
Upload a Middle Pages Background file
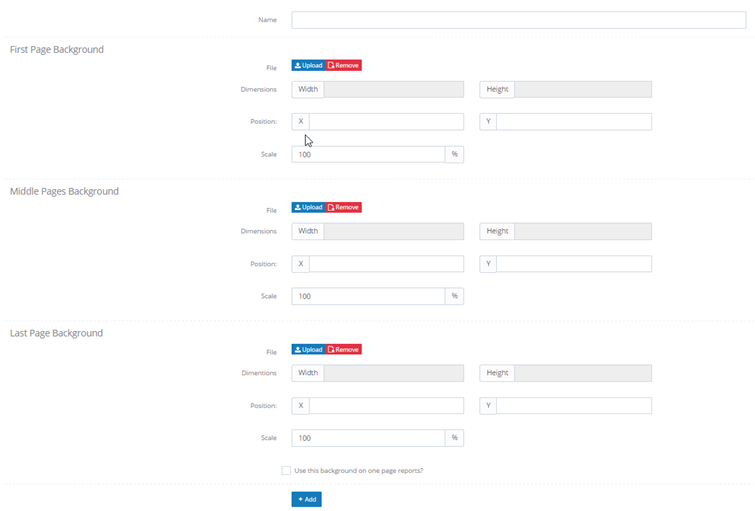click(x=308, y=208)
